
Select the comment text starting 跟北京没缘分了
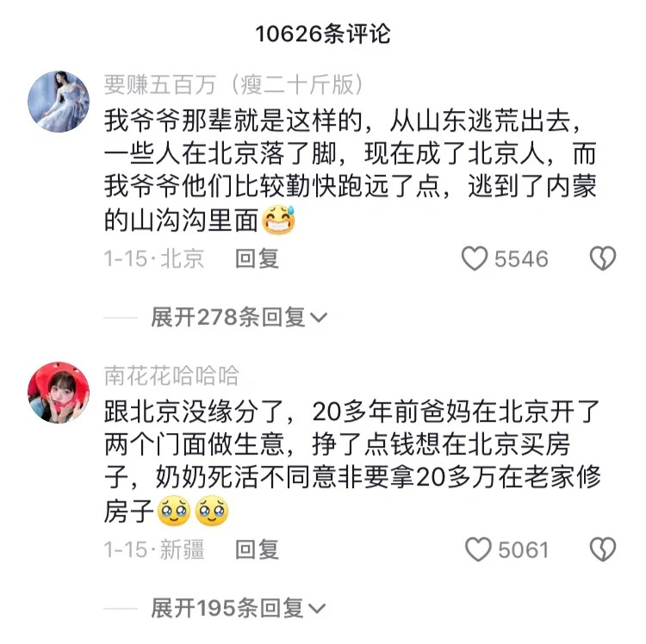click(352, 461)
